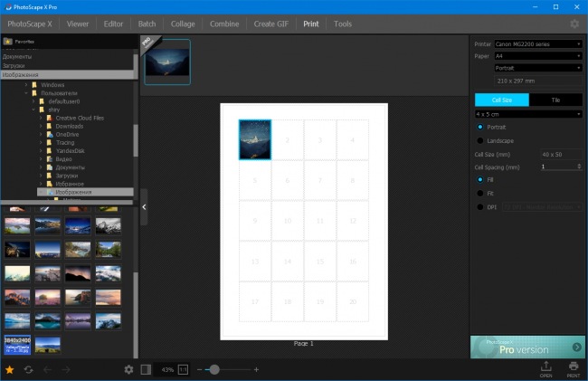
Task: Click the Cell Size 40 x 50 field
Action: pyautogui.click(x=561, y=155)
